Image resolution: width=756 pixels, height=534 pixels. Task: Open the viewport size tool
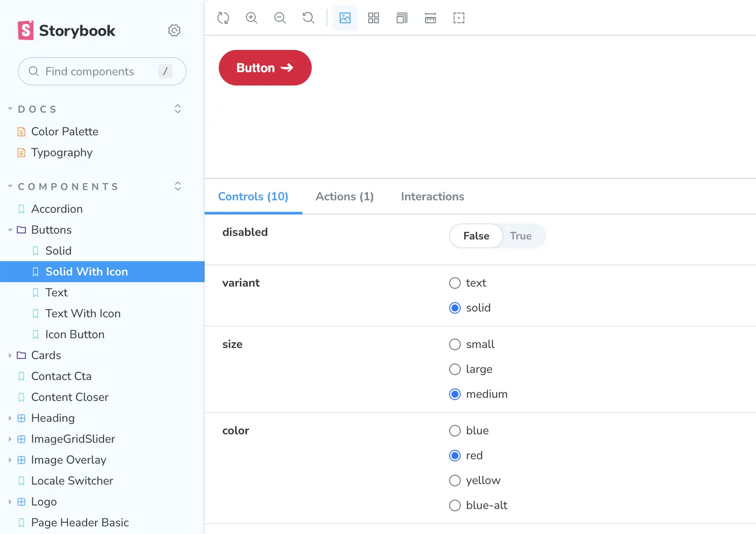pyautogui.click(x=402, y=18)
